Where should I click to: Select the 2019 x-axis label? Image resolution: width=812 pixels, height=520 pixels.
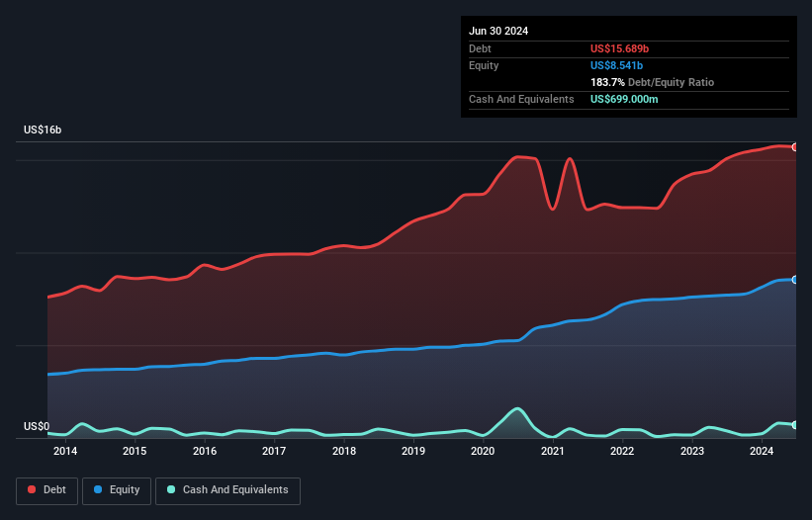click(413, 451)
